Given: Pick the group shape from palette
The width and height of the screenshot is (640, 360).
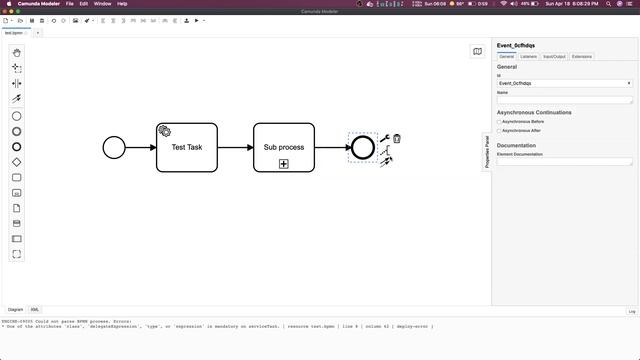Looking at the screenshot, I should [16, 254].
